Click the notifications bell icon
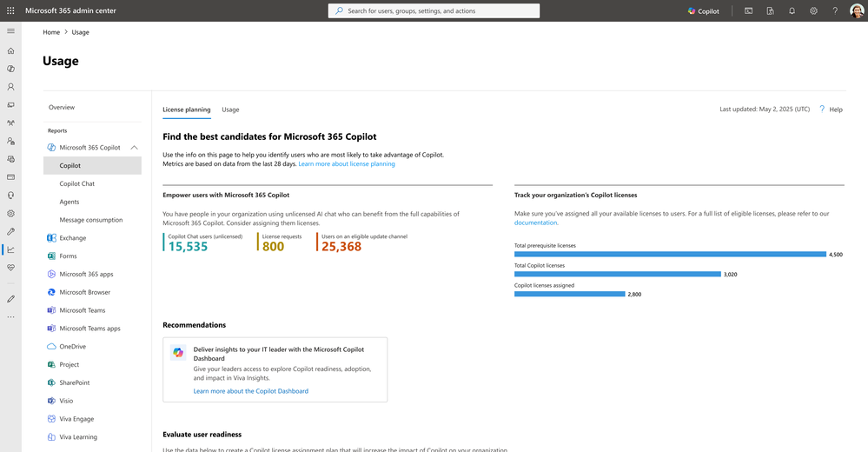868x452 pixels. tap(792, 10)
